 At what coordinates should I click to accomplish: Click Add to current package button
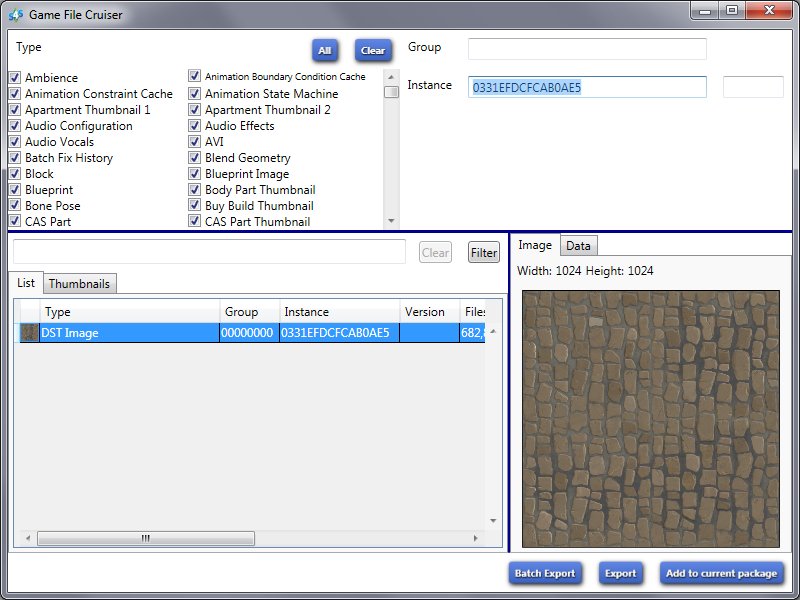pyautogui.click(x=721, y=573)
